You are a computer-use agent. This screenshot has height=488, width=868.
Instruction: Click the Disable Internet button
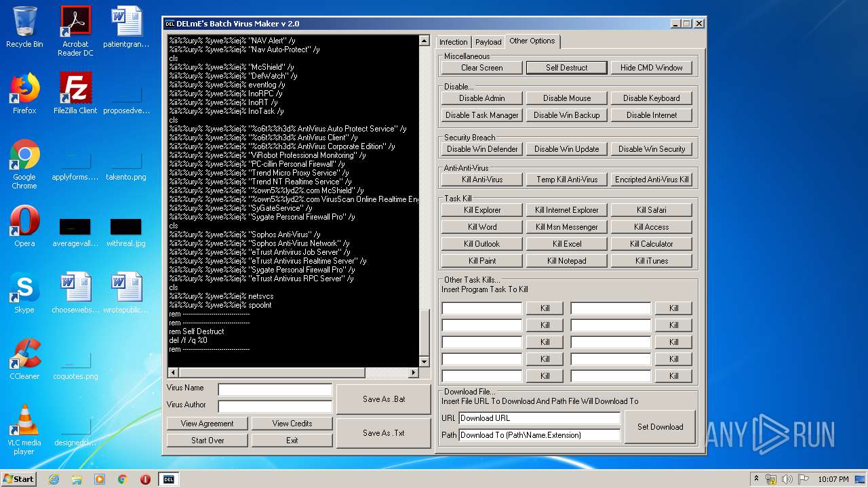652,115
